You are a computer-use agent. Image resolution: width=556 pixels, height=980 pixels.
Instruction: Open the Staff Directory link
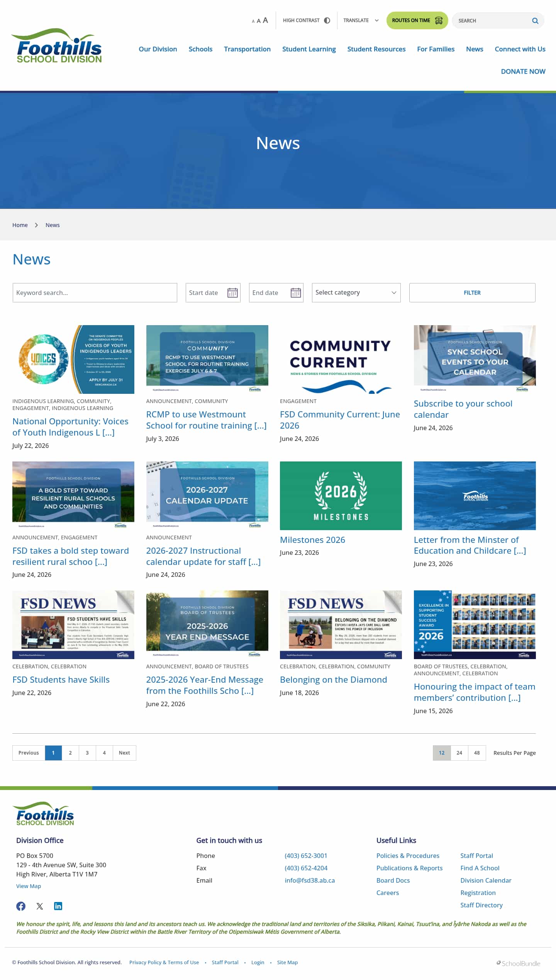tap(481, 905)
